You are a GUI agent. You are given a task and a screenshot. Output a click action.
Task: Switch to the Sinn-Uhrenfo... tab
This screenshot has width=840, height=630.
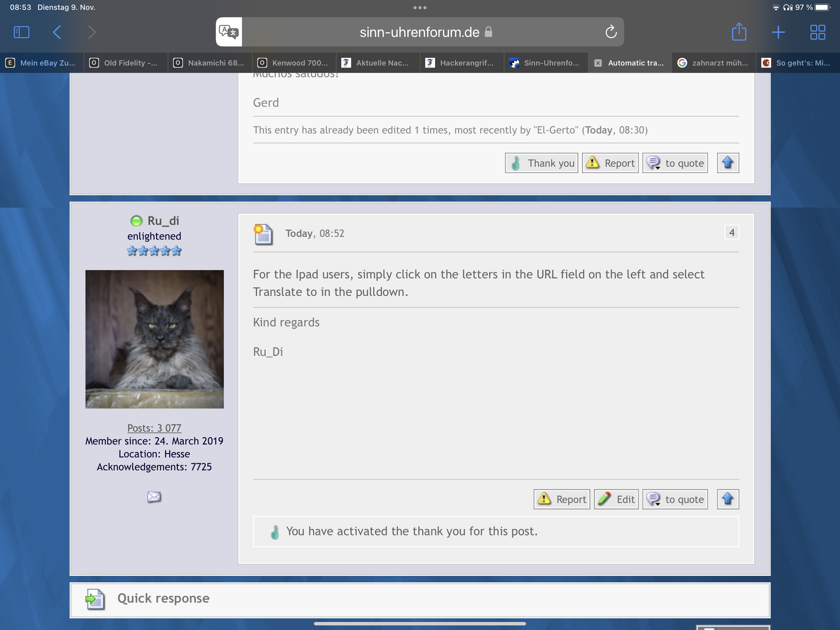pos(545,63)
